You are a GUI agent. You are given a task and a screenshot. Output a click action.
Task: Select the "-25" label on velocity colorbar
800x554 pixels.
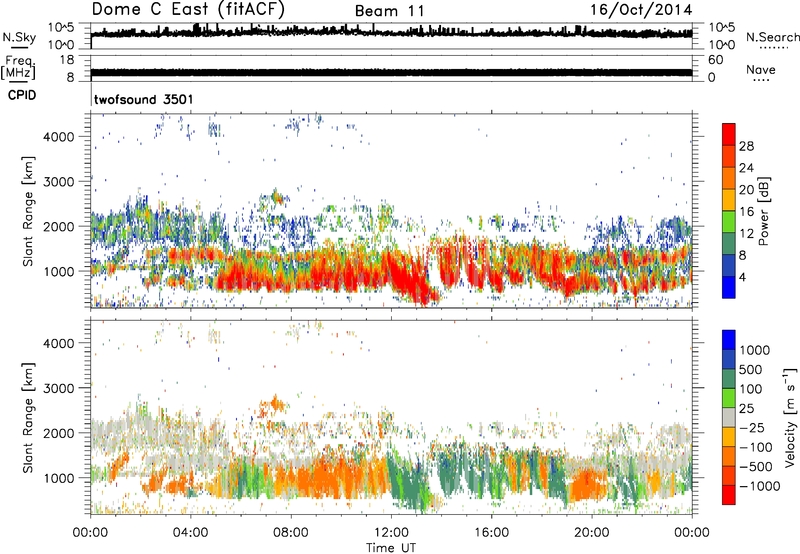[x=752, y=428]
